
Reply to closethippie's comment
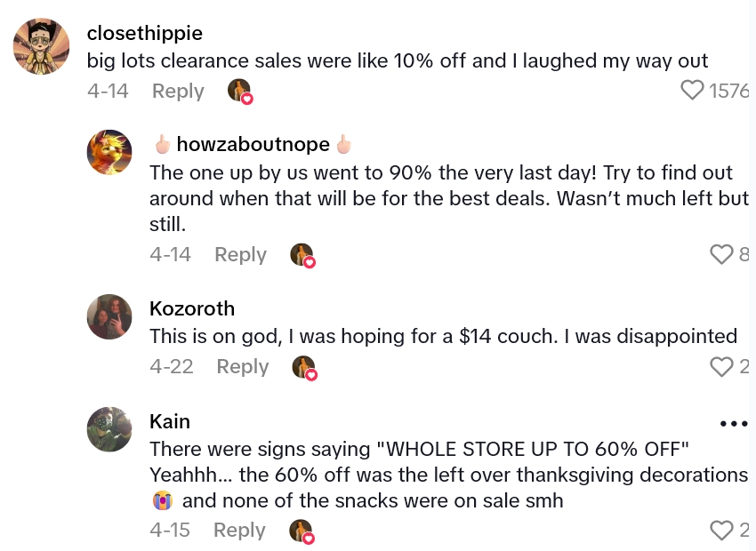point(178,91)
